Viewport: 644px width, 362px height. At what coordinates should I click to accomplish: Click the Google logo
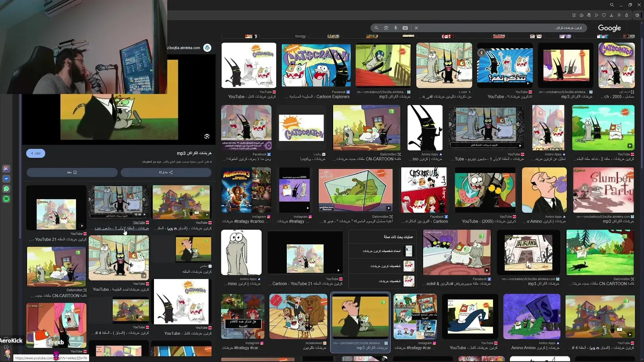[609, 28]
